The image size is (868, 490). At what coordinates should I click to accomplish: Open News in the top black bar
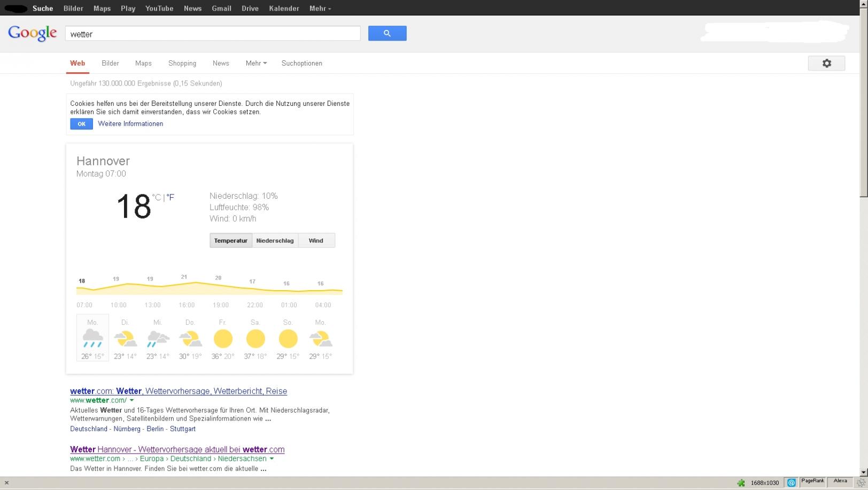point(192,9)
